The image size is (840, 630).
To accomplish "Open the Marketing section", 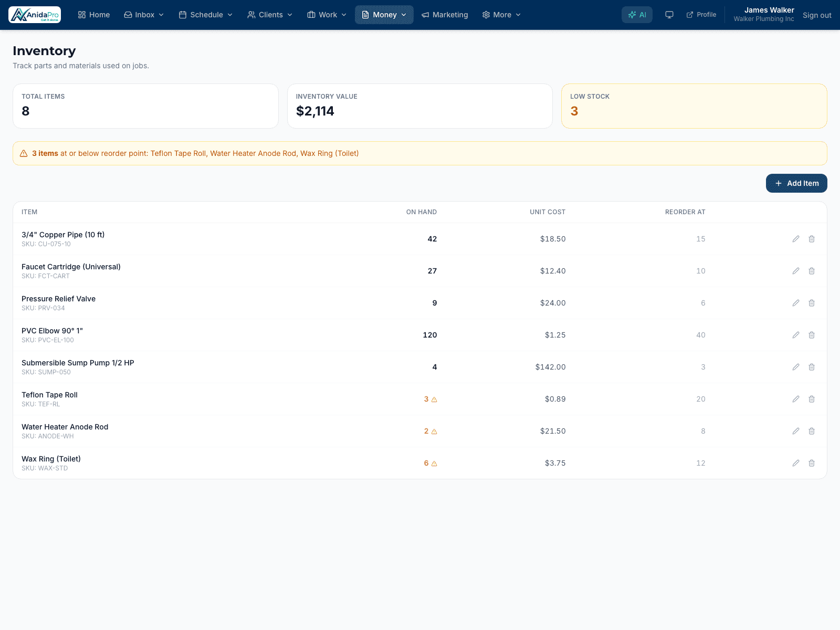I will (x=445, y=15).
